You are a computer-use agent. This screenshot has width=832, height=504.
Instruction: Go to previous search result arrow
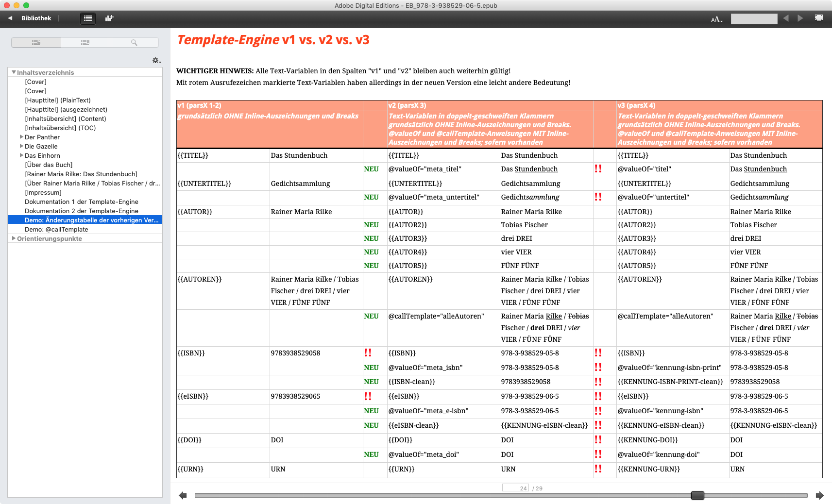pos(786,18)
